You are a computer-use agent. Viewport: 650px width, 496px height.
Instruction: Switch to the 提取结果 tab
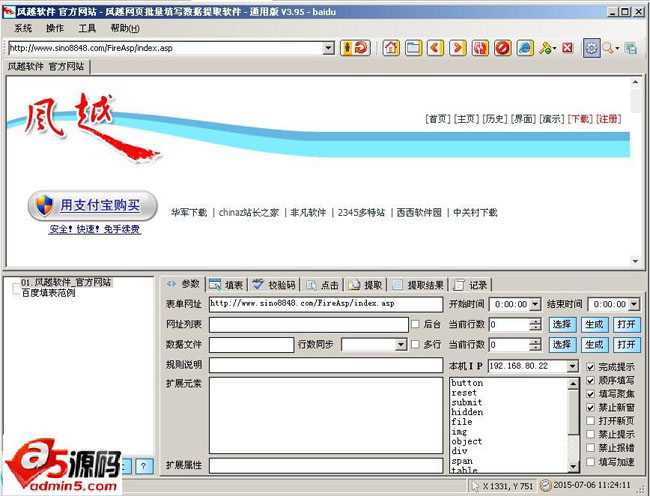coord(418,285)
